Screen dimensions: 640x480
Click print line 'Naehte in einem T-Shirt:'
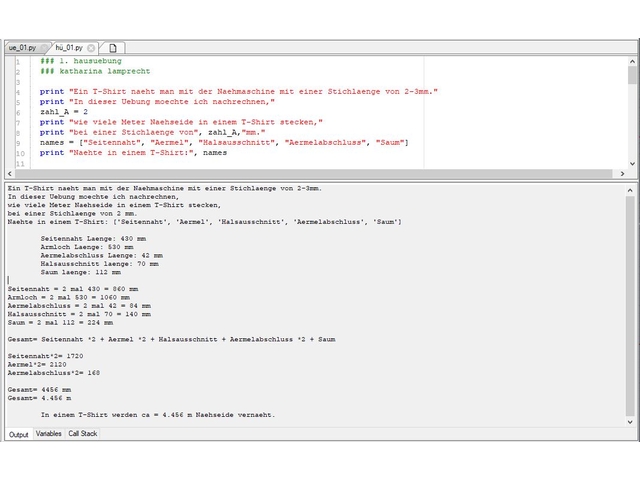133,153
